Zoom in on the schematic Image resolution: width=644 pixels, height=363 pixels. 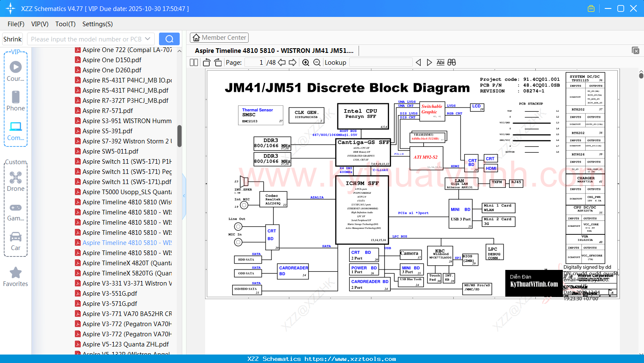click(306, 63)
